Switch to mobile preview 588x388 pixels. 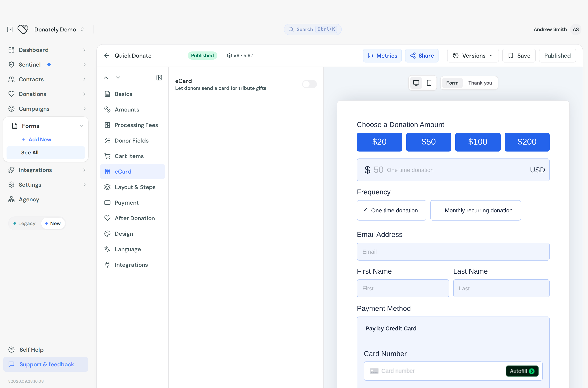429,83
